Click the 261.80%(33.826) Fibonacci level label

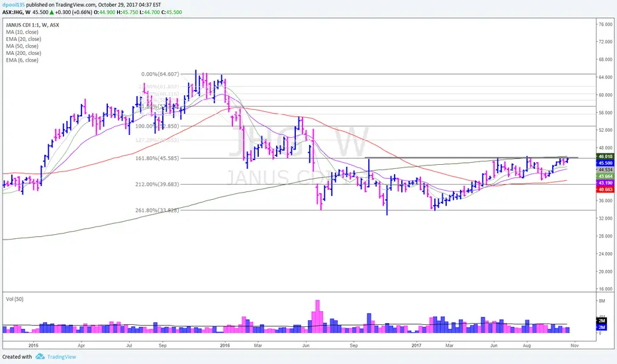pyautogui.click(x=157, y=210)
